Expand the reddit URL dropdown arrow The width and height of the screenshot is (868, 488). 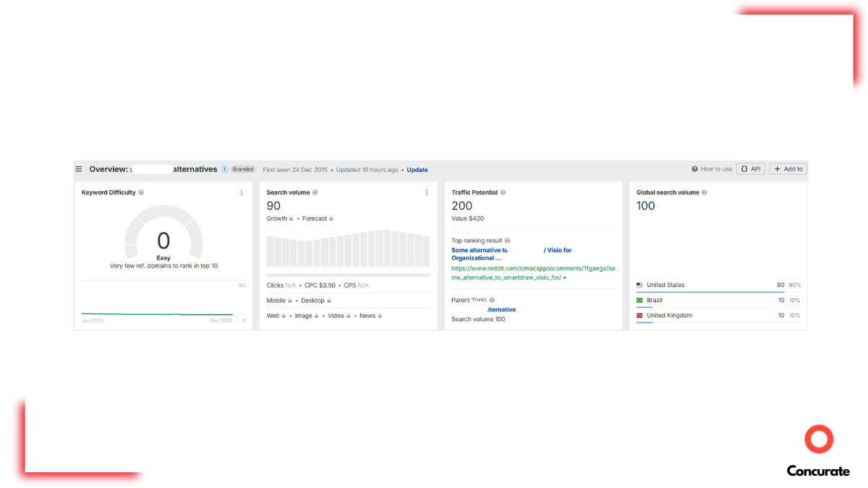pos(565,278)
